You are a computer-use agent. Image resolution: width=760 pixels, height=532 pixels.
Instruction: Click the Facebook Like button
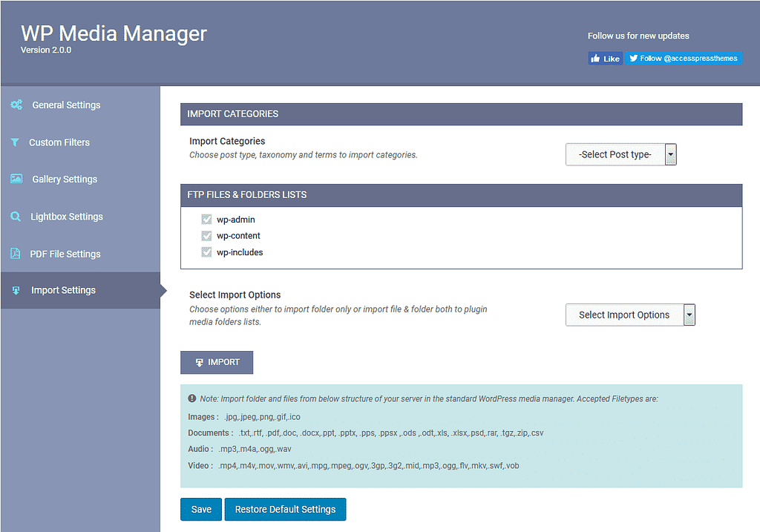[606, 58]
